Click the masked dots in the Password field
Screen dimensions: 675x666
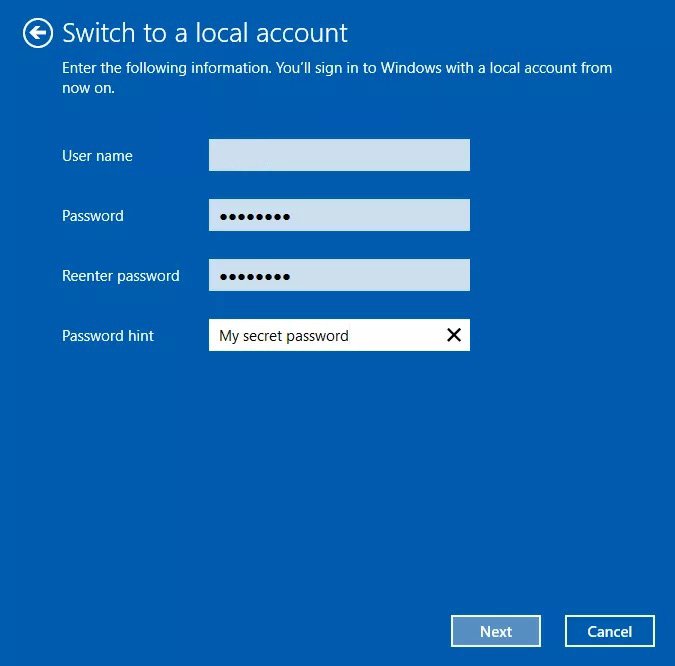254,216
